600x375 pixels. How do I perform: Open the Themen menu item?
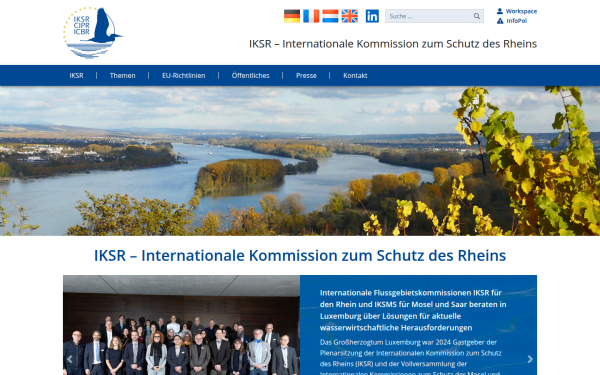point(122,75)
